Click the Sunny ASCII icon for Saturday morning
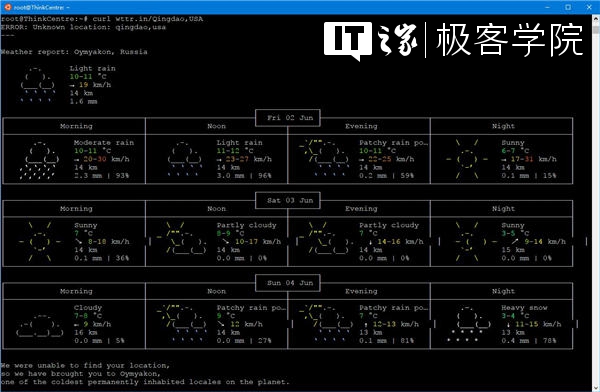The height and width of the screenshot is (392, 600). pyautogui.click(x=40, y=242)
